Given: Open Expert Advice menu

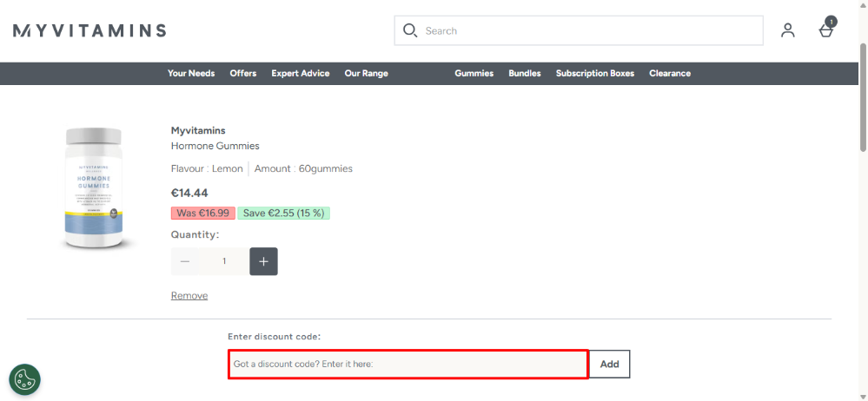Looking at the screenshot, I should tap(300, 73).
